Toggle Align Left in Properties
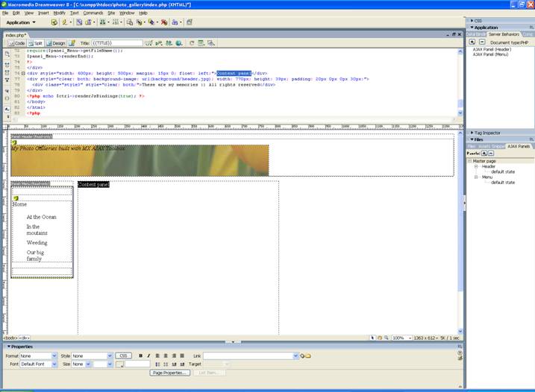The width and height of the screenshot is (535, 392). [x=157, y=356]
